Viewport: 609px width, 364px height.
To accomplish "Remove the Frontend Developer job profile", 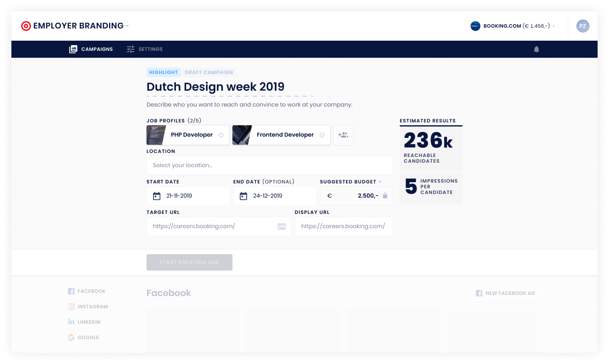I will coord(322,135).
